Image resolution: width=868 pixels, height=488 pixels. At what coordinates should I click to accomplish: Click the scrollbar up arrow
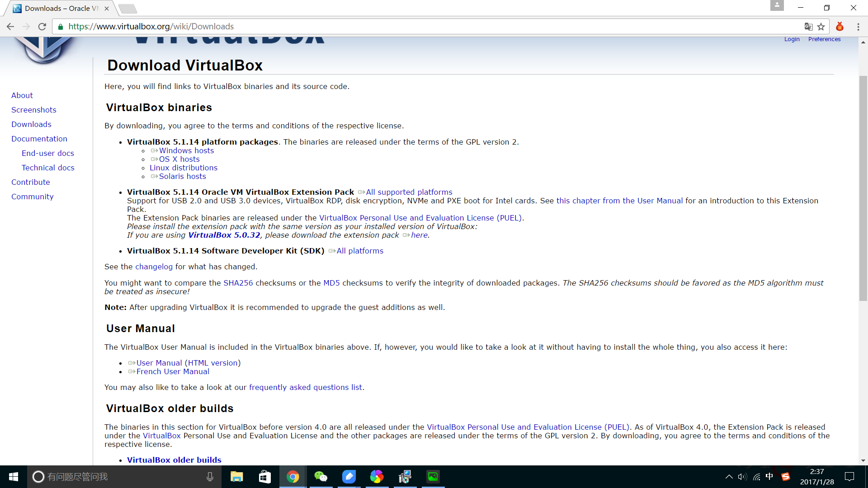(863, 42)
